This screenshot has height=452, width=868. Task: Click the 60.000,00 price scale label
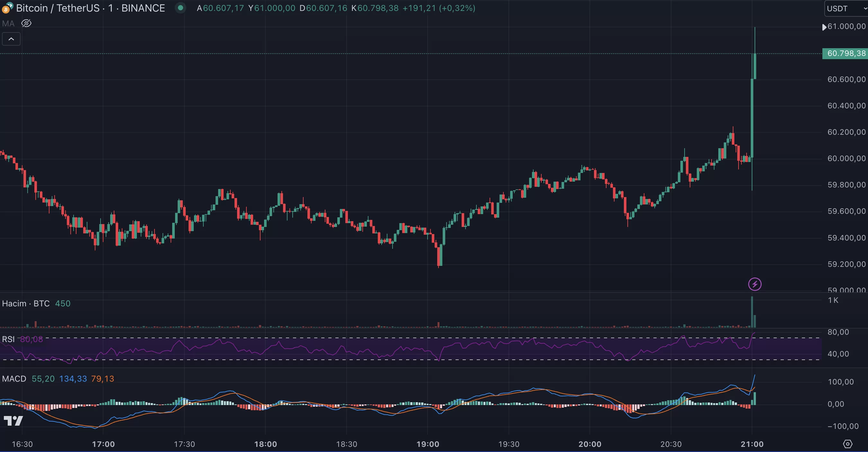(x=846, y=158)
